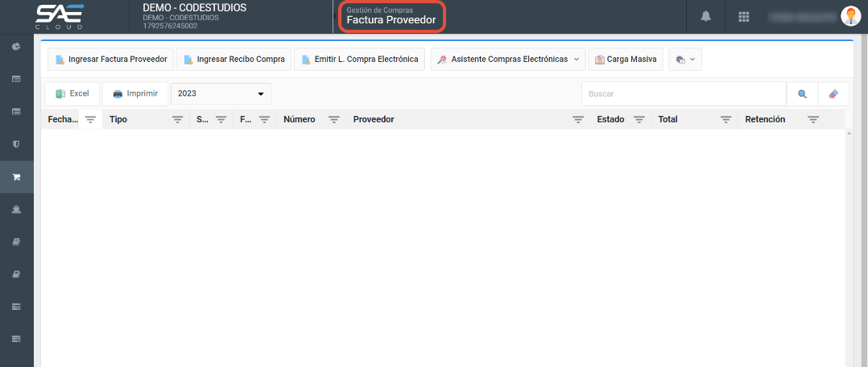Screen dimensions: 868x367
Task: Expand Asistente Compras Electrónicas dropdown
Action: (x=507, y=60)
